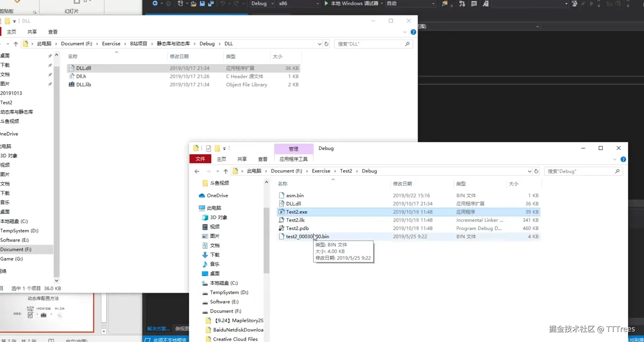Click the Visual Studio Save All icon
This screenshot has width=644, height=342.
click(211, 3)
